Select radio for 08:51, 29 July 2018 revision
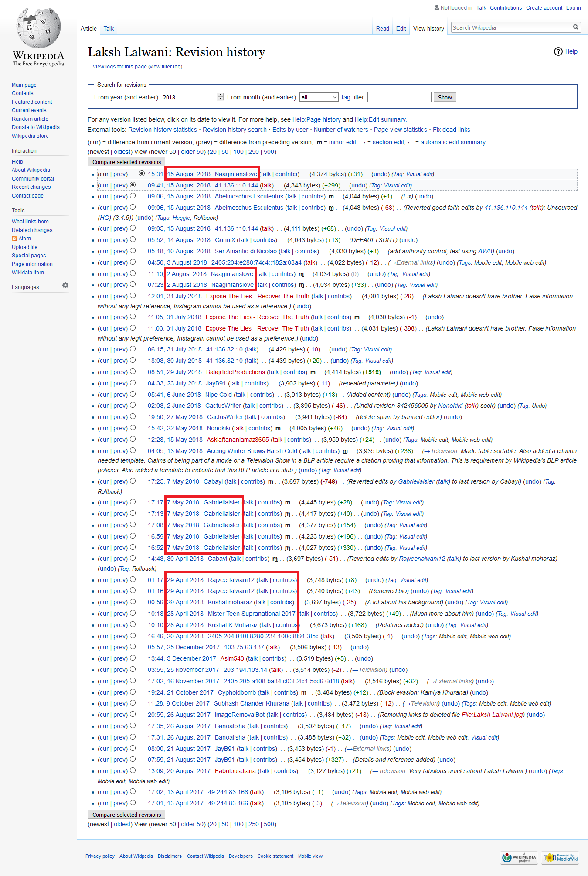This screenshot has height=876, width=588. click(133, 372)
